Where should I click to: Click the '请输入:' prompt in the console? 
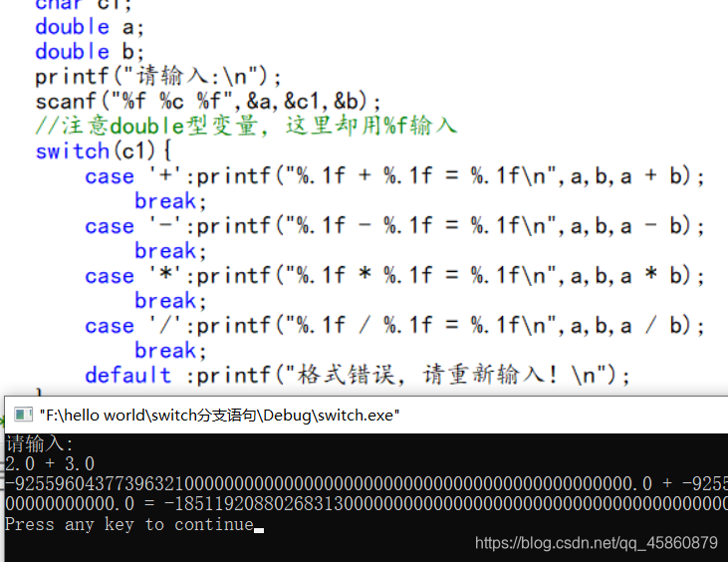coord(40,444)
